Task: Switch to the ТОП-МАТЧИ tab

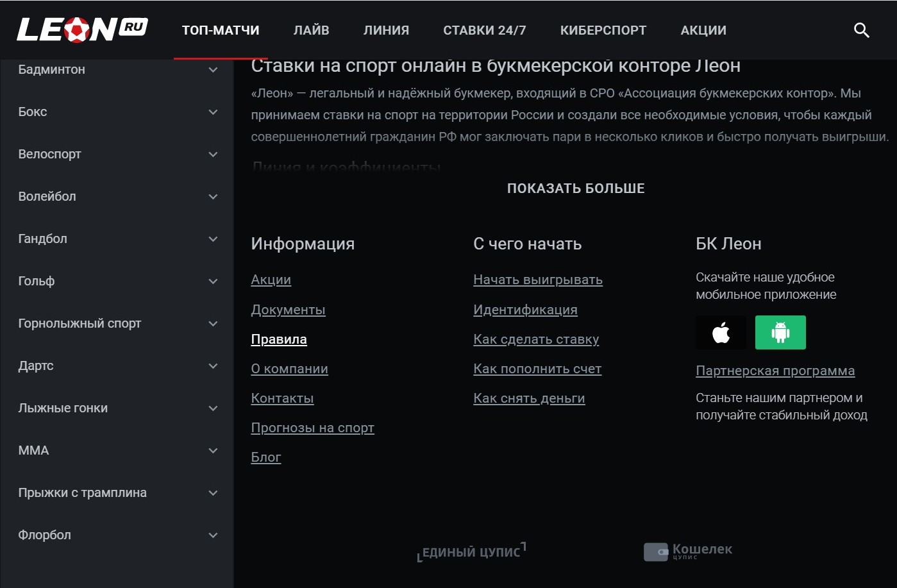Action: [x=221, y=30]
